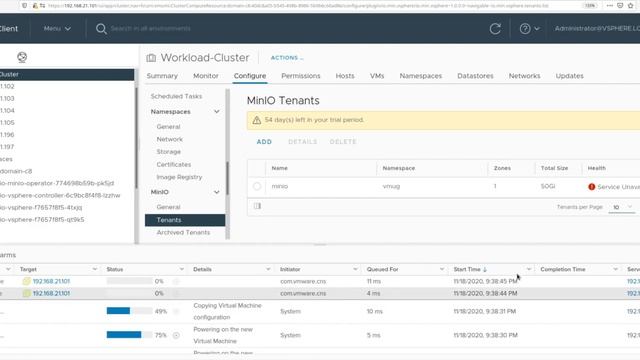
Task: Click the trial period warning icon
Action: pos(256,120)
